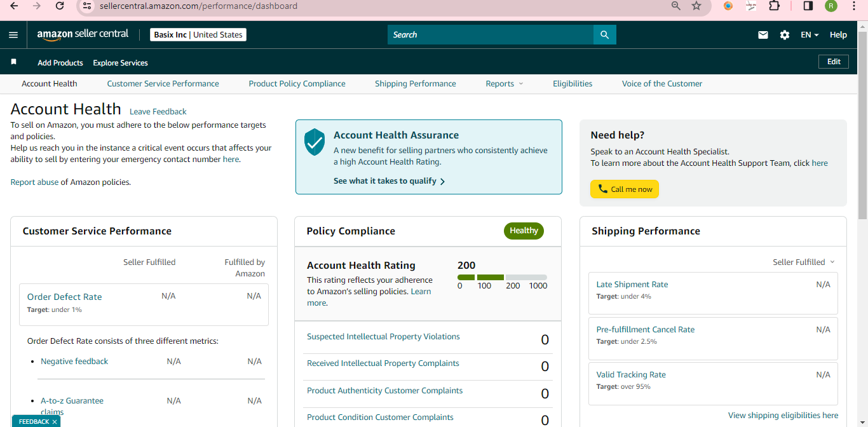This screenshot has height=427, width=868.
Task: Click the Edit button
Action: coord(834,62)
